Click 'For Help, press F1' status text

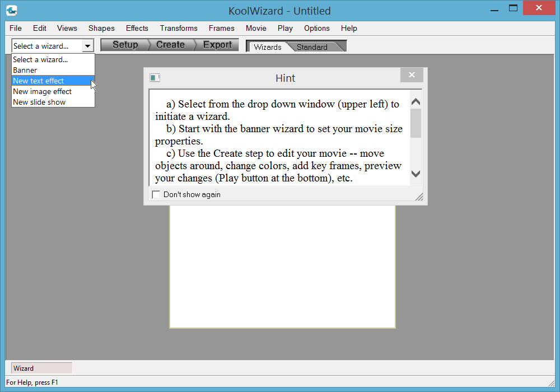point(32,382)
